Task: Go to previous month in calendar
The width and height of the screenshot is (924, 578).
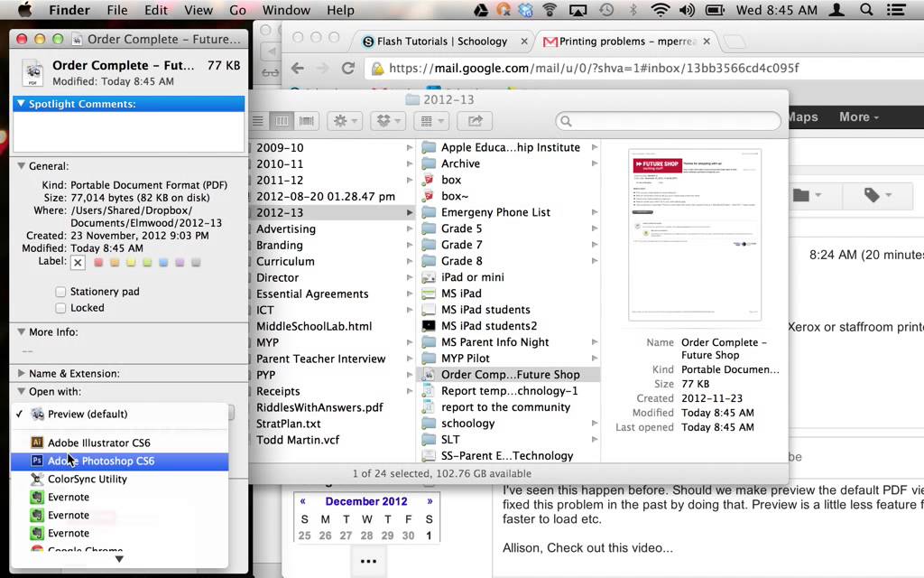Action: point(303,501)
